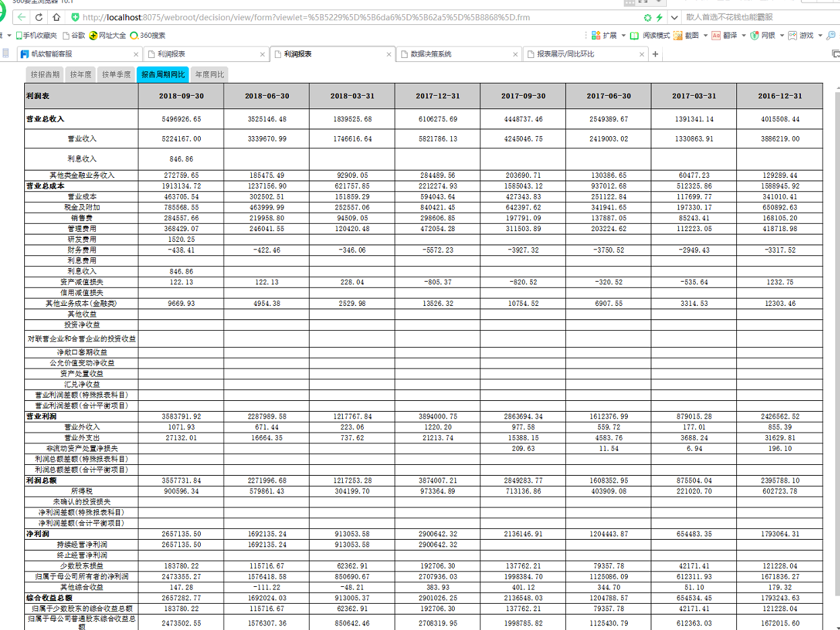Open the 网银 online banking tool
840x630 pixels.
click(763, 35)
